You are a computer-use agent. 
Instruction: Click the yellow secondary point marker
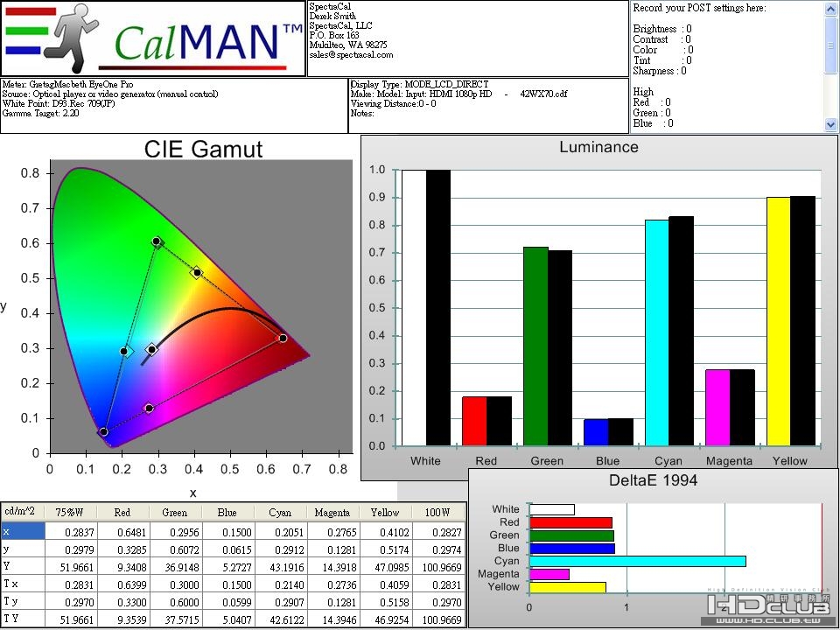[x=197, y=273]
